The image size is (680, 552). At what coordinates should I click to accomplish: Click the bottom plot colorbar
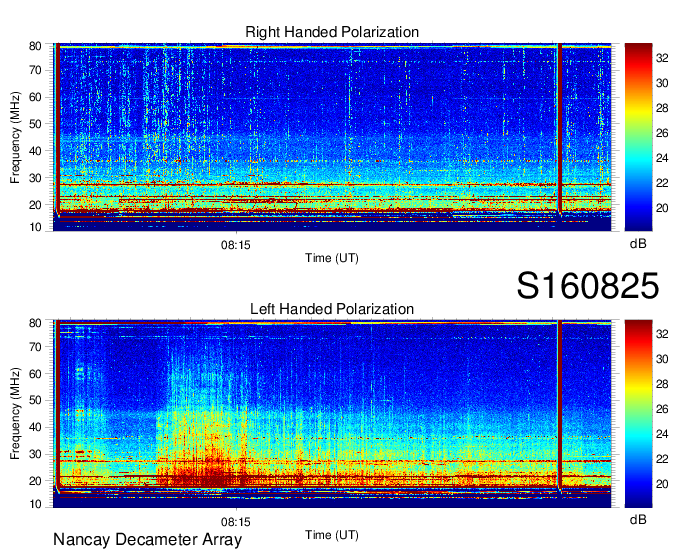click(x=638, y=414)
